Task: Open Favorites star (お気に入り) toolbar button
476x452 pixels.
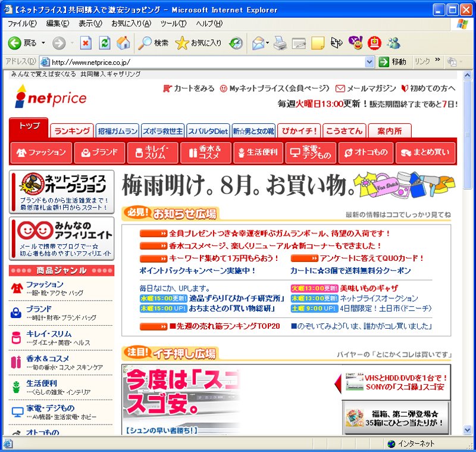Action: 199,43
